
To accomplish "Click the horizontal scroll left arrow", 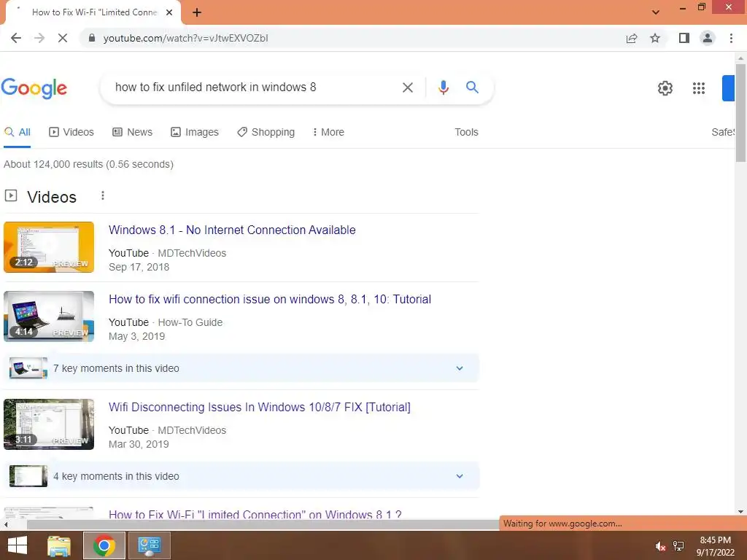I will coord(6,525).
